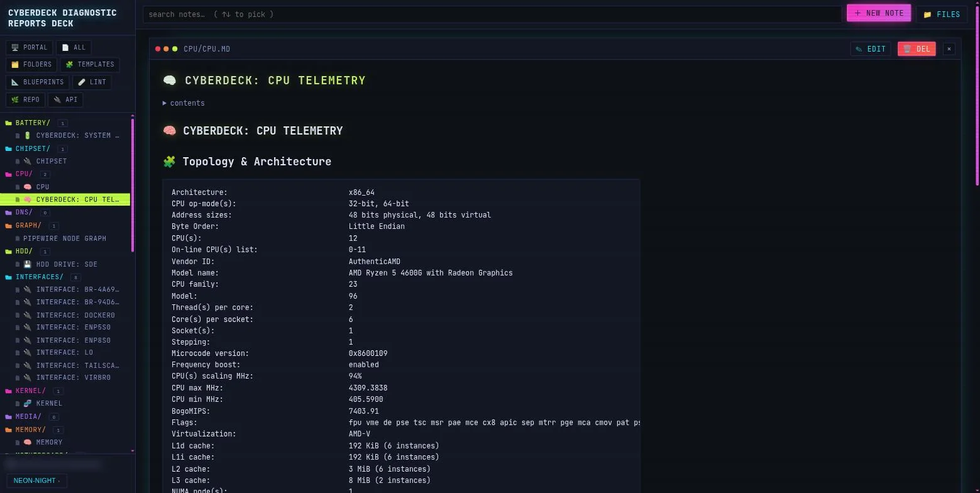Click the sidebar folder list scrollbar
Viewport: 980px width, 493px height.
(132, 185)
